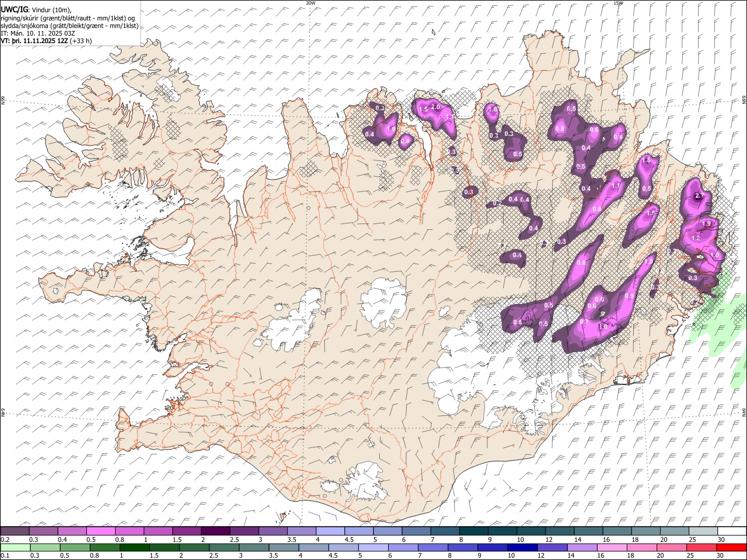
Task: Click the rain legend swatch starting at 0.8
Action: tap(104, 547)
